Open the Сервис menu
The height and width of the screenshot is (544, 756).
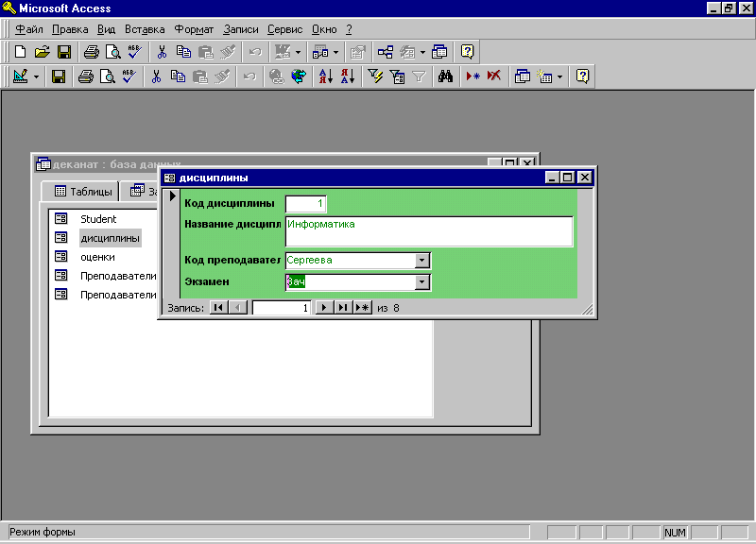285,29
